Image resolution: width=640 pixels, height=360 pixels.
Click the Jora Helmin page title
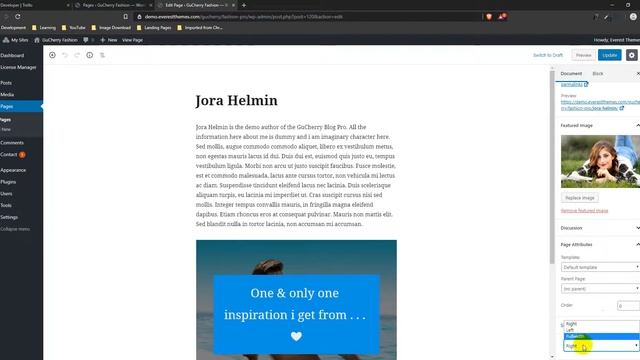[x=236, y=100]
